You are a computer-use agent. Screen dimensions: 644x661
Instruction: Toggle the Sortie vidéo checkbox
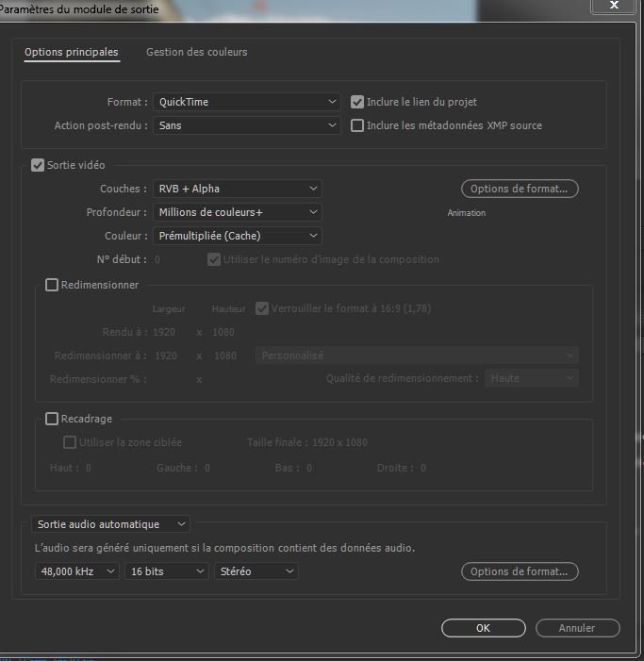[x=38, y=165]
